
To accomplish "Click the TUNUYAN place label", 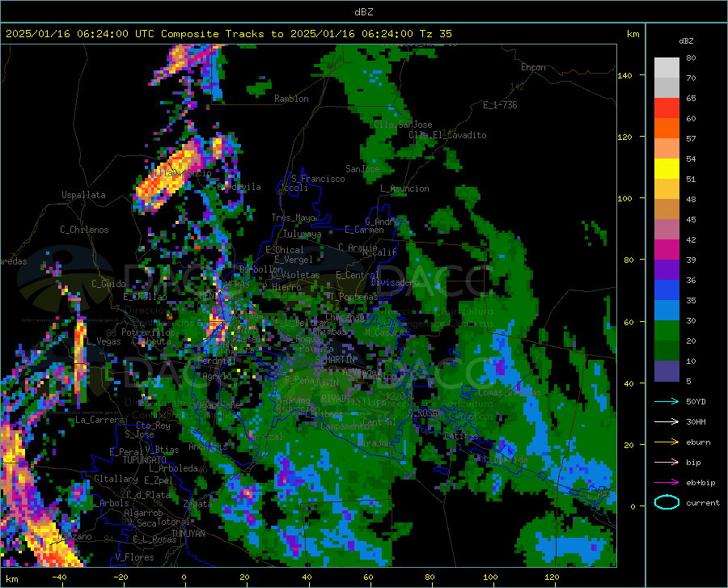I will [x=188, y=534].
